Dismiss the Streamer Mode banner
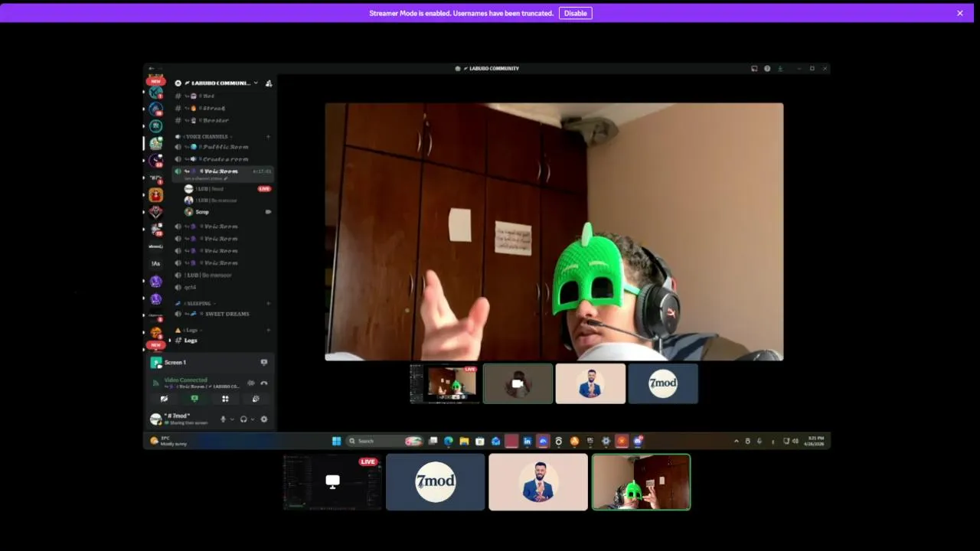980x551 pixels. [959, 13]
